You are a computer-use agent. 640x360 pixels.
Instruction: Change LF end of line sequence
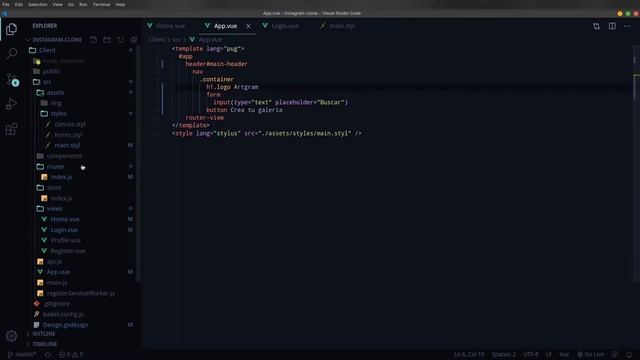tap(549, 354)
